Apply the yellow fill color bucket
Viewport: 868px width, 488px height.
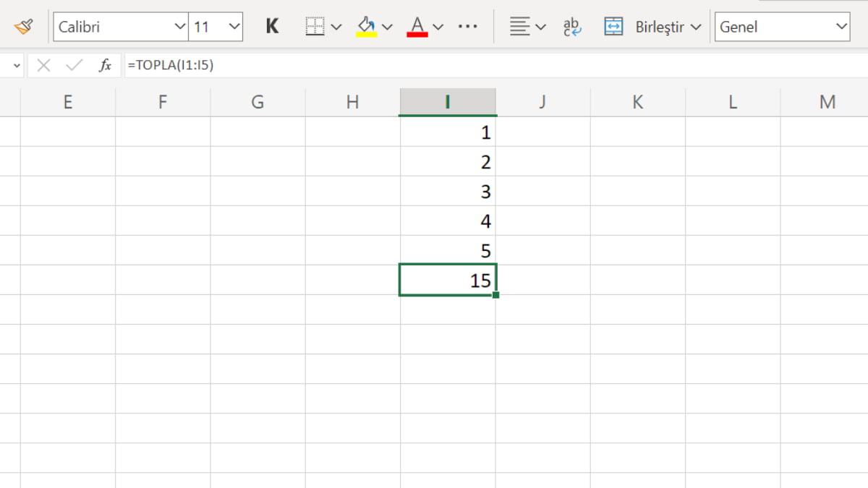367,27
